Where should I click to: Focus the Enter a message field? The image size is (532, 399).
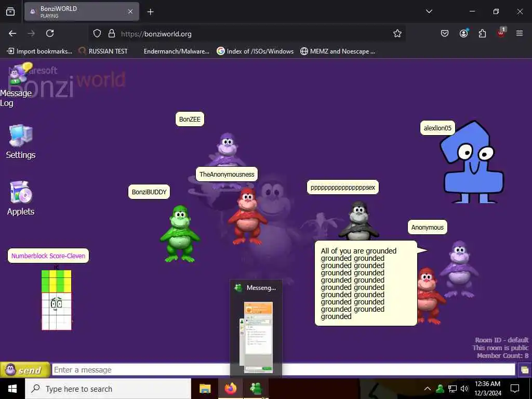coord(283,370)
